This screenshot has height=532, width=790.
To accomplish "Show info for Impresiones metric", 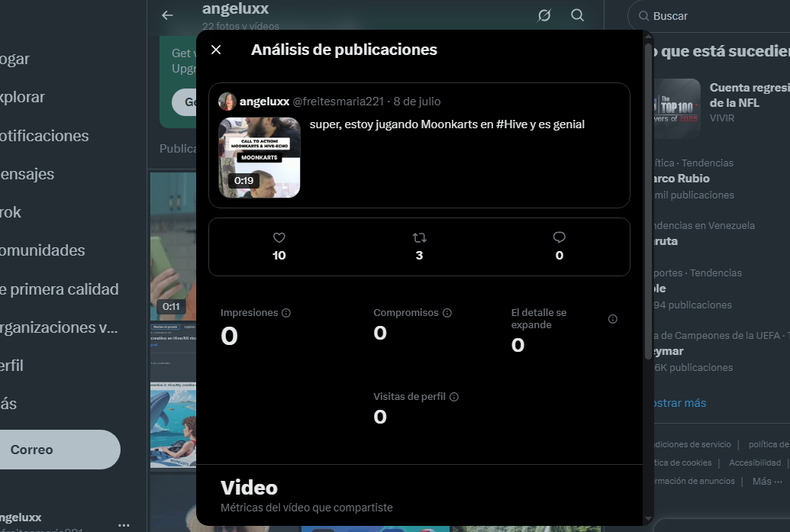I will pos(286,313).
